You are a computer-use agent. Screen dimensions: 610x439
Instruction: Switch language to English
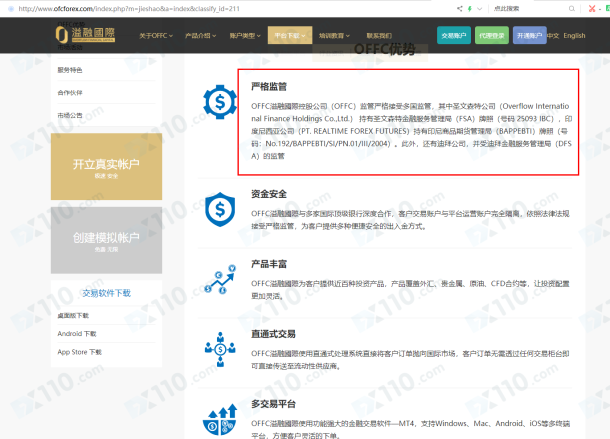574,35
